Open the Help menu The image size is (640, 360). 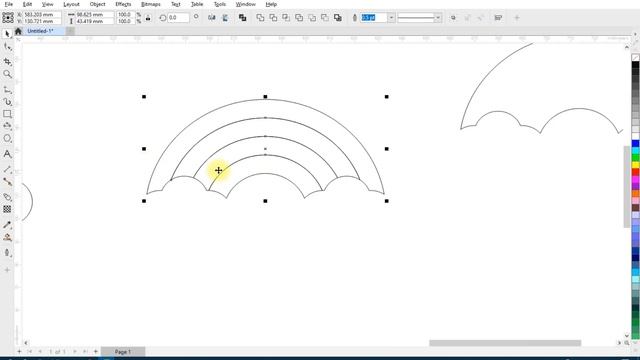point(271,4)
